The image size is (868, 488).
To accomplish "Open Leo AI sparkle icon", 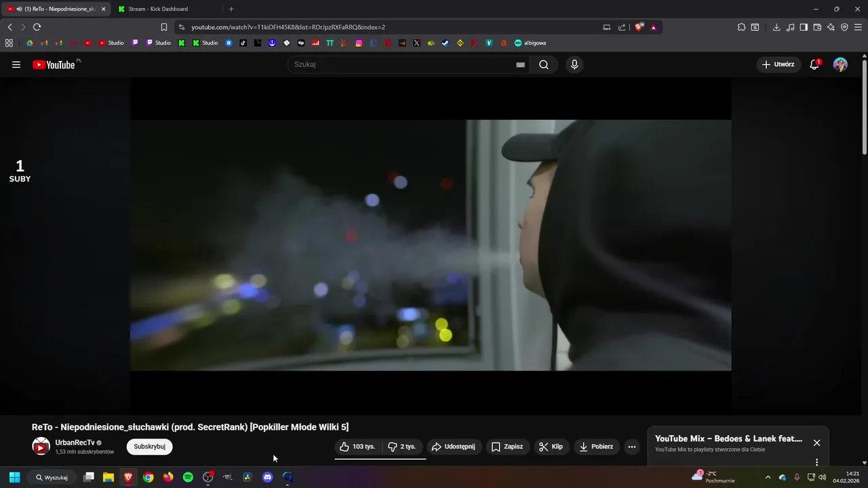I will click(x=831, y=27).
